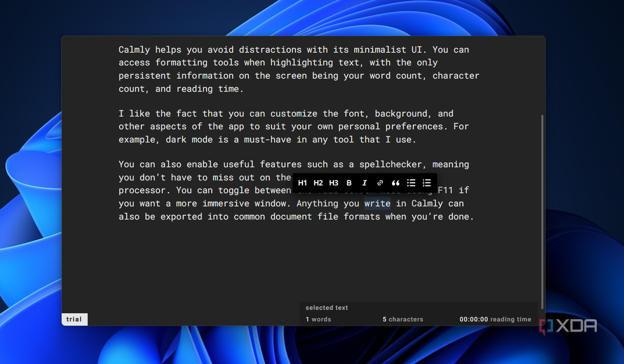Screen dimensions: 624x364
Task: Apply Heading 3 formatting with H3
Action: (x=334, y=183)
